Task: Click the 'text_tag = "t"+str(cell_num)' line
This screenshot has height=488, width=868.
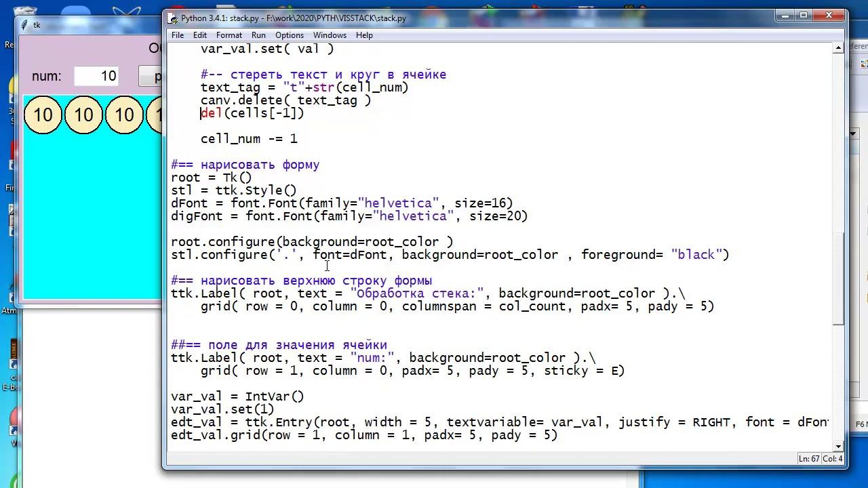Action: [304, 87]
